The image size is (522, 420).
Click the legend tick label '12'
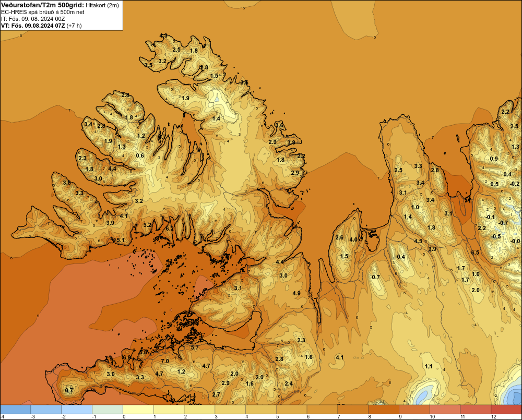pyautogui.click(x=494, y=417)
